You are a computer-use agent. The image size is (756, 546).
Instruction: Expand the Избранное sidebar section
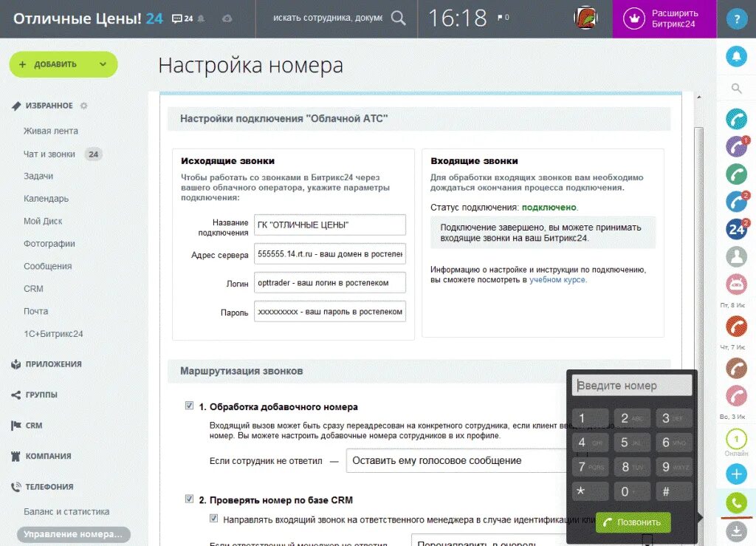pos(49,106)
